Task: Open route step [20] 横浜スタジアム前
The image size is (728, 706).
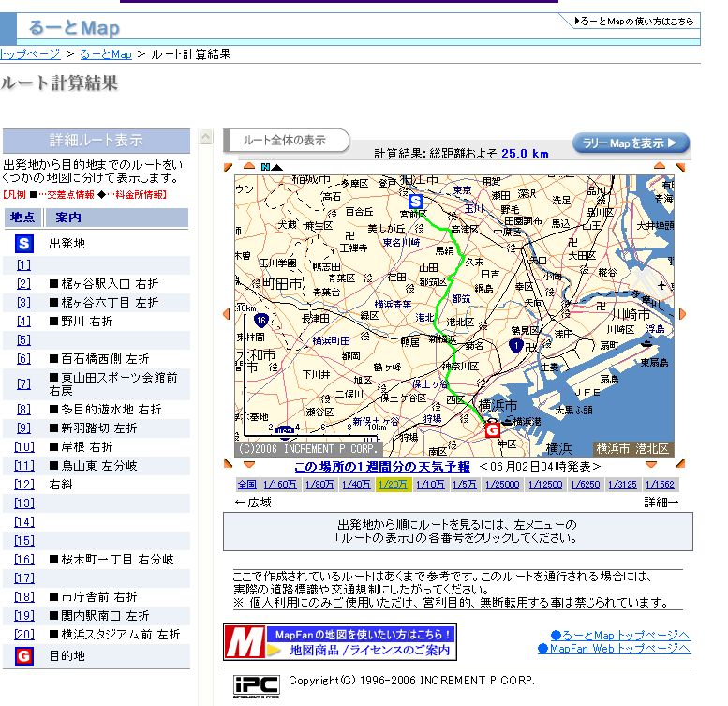Action: pyautogui.click(x=23, y=635)
